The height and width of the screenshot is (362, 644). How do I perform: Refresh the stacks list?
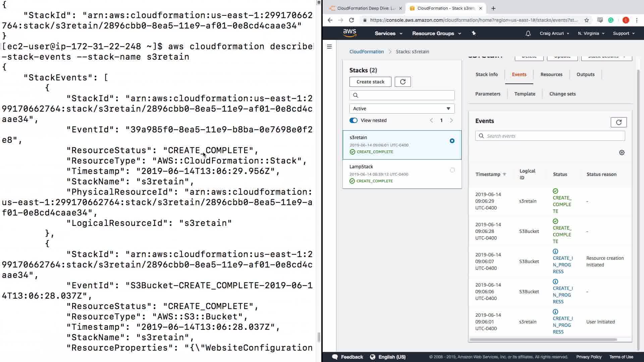(x=402, y=82)
